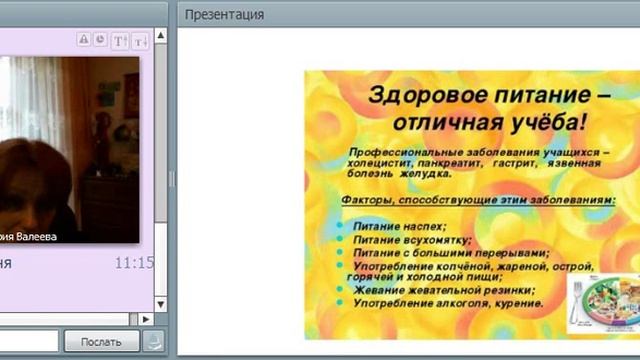
Task: Click the Послать send button
Action: (x=102, y=341)
